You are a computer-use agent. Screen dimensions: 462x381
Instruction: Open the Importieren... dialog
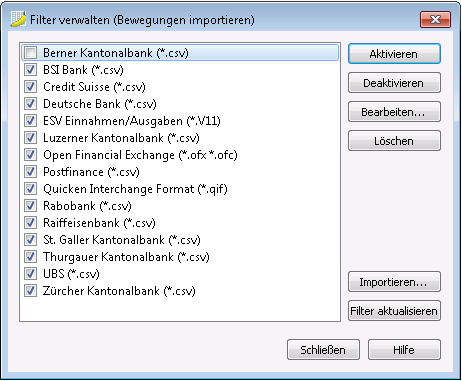coord(394,282)
